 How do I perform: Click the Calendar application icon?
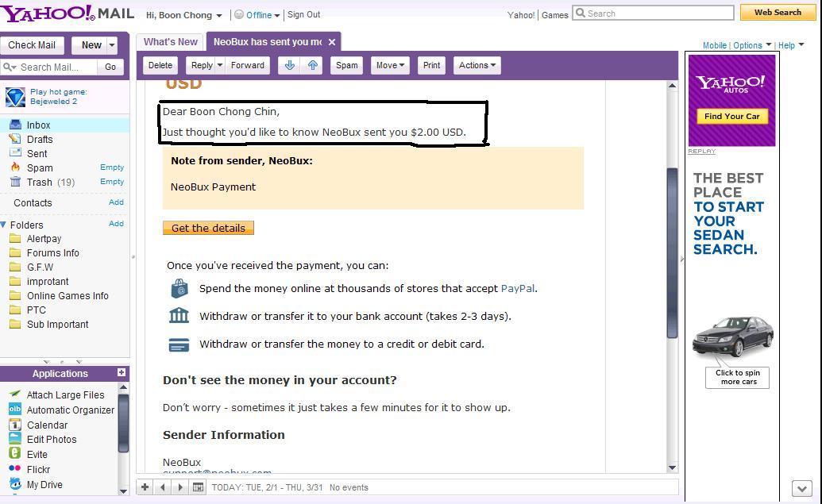(x=15, y=425)
